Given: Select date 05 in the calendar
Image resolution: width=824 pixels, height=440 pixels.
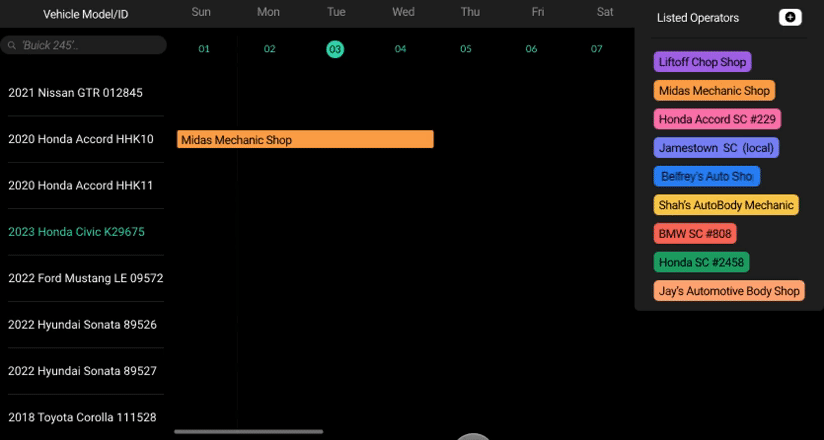Looking at the screenshot, I should (x=466, y=49).
